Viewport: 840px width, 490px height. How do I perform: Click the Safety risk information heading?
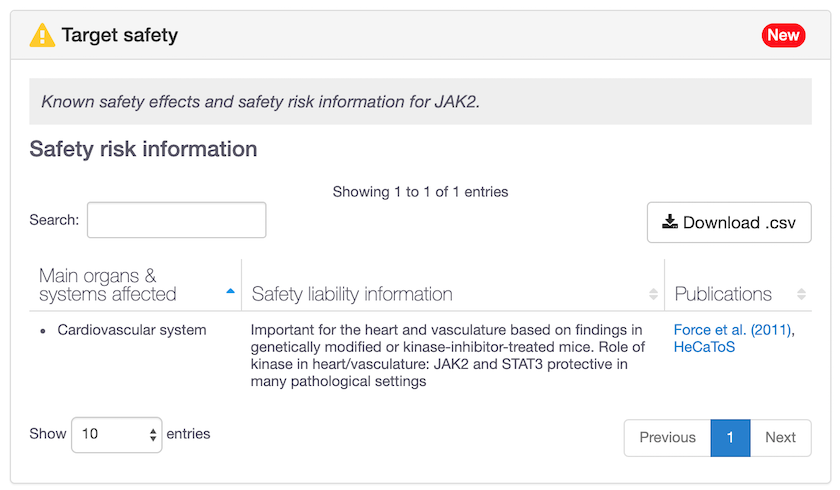[x=143, y=149]
